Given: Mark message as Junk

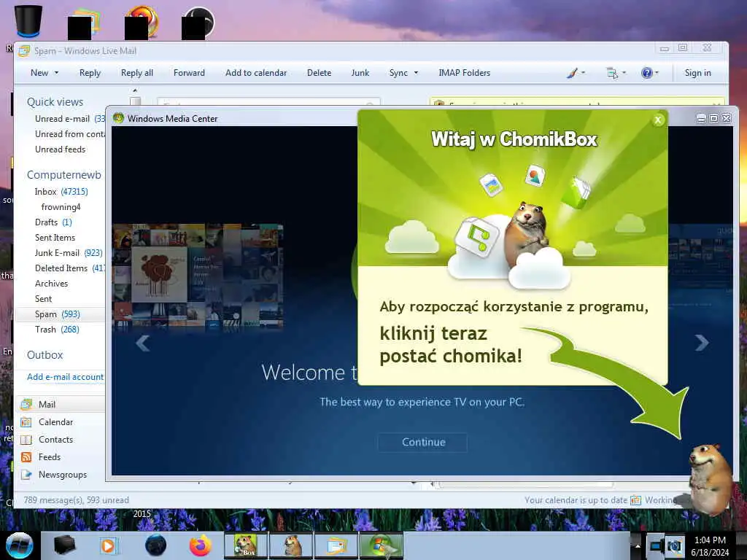Looking at the screenshot, I should (x=360, y=73).
